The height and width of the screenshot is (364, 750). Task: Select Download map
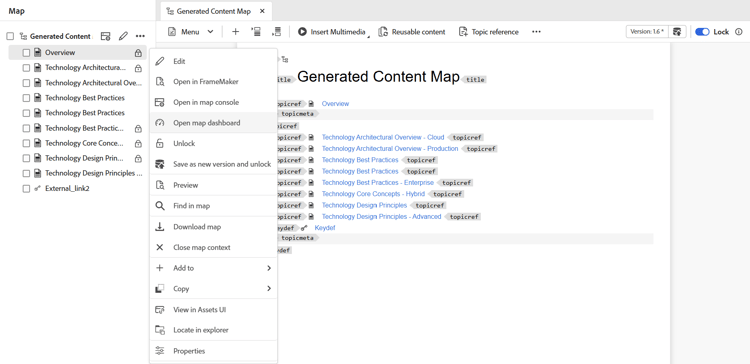click(x=213, y=227)
